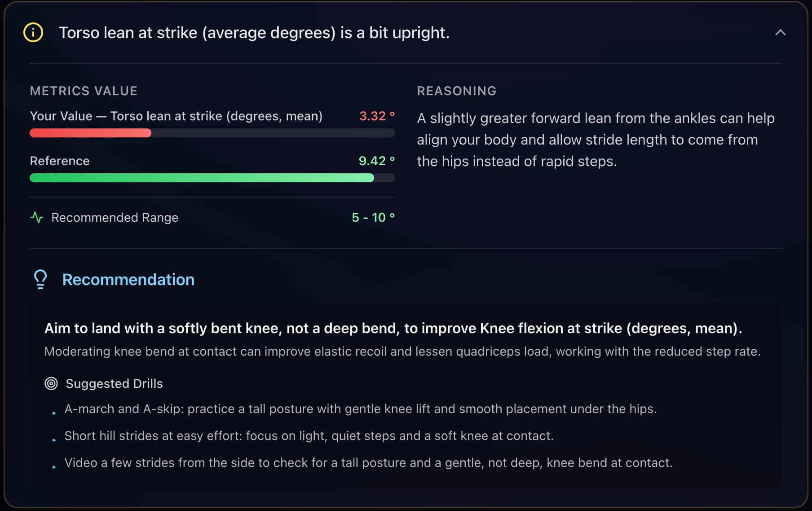Viewport: 812px width, 511px height.
Task: Click the Suggested Drills label
Action: pos(114,383)
